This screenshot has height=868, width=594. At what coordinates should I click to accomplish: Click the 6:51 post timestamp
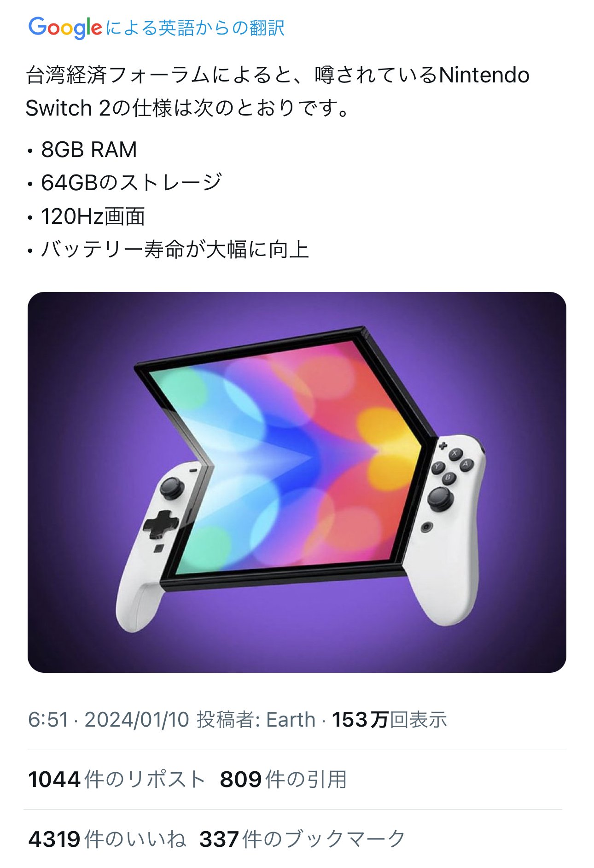pos(48,719)
